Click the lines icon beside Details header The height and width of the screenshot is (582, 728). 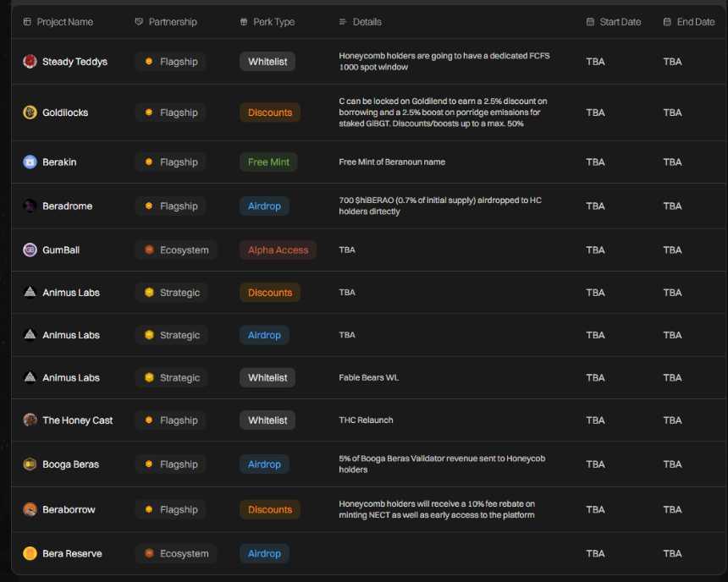[343, 22]
